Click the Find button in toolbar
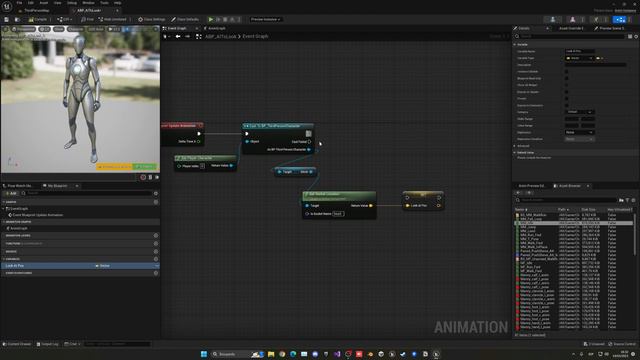The width and height of the screenshot is (640, 360). pos(87,19)
